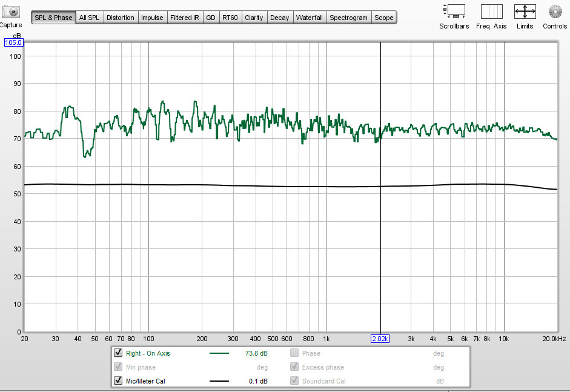
Task: Toggle the Scrollbars icon
Action: (454, 12)
